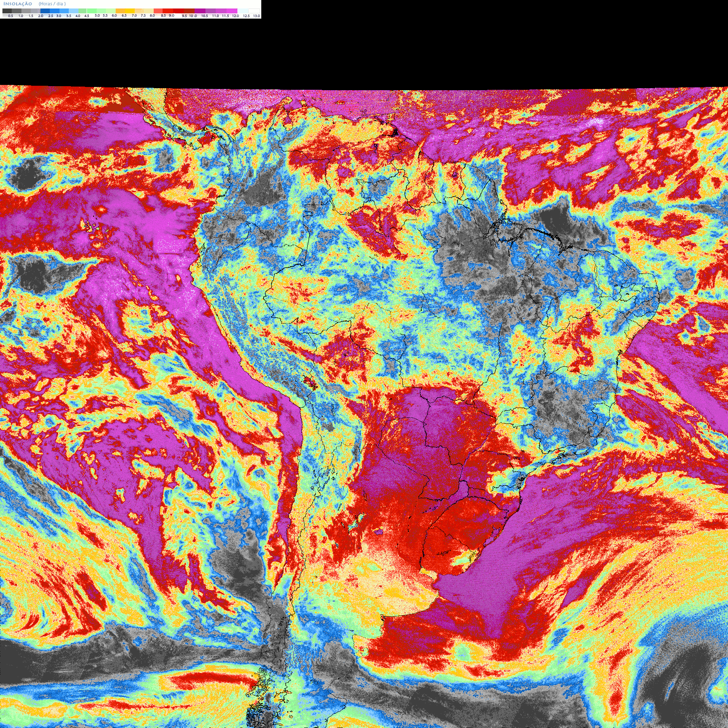Click the INSOLAÇÃO legend title
The width and height of the screenshot is (728, 728).
click(x=18, y=4)
